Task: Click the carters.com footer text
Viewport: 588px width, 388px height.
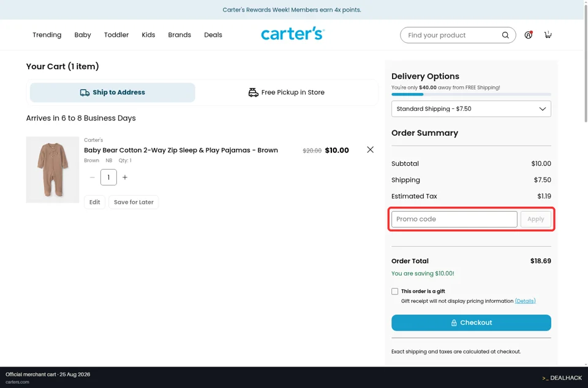Action: 17,382
